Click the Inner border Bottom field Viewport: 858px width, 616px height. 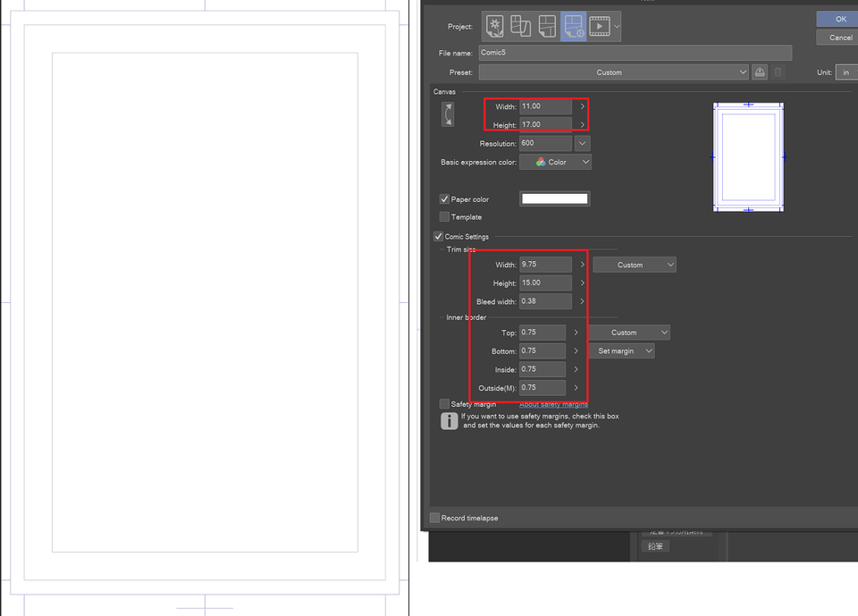click(x=543, y=351)
